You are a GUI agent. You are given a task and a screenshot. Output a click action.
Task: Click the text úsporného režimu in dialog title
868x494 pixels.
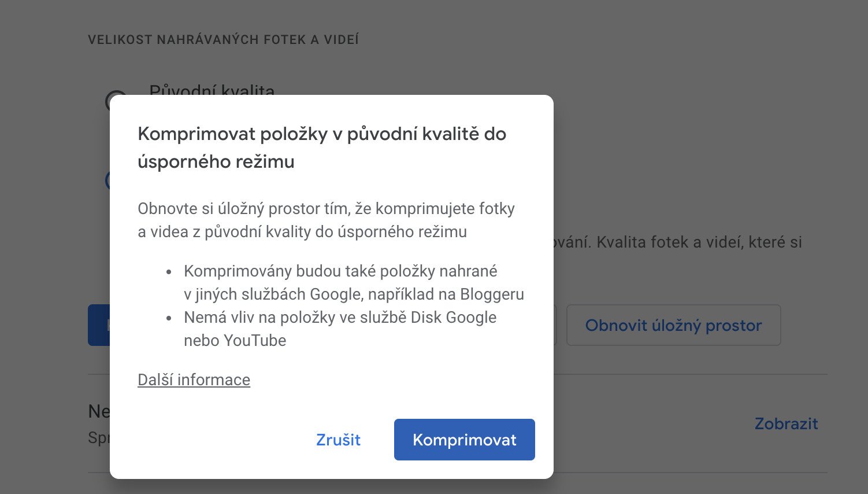(x=216, y=161)
